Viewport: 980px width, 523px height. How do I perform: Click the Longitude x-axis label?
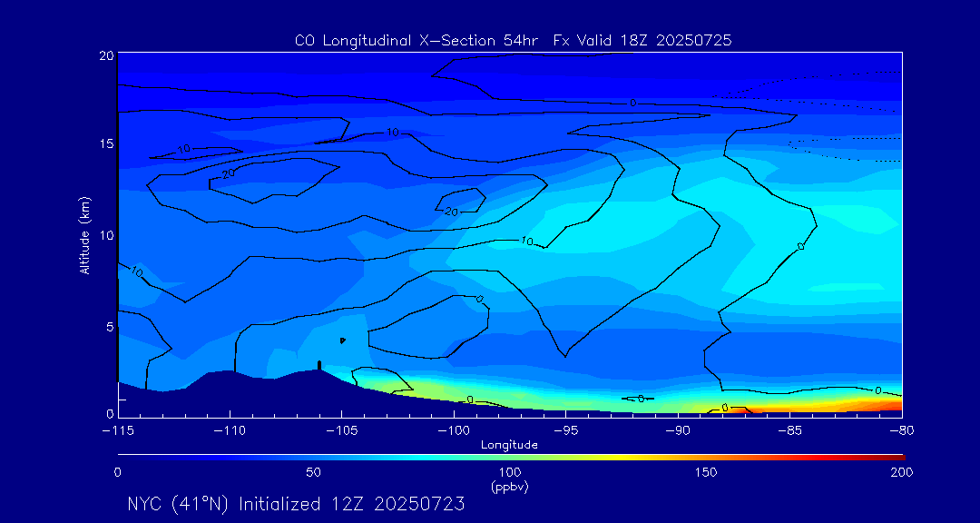[509, 445]
